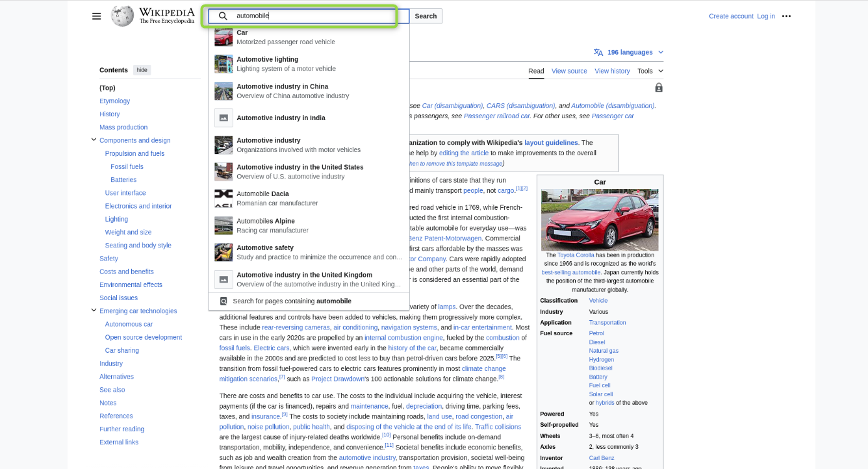Click the Automotive safety suggestion thumbnail
The width and height of the screenshot is (868, 469).
(x=223, y=252)
